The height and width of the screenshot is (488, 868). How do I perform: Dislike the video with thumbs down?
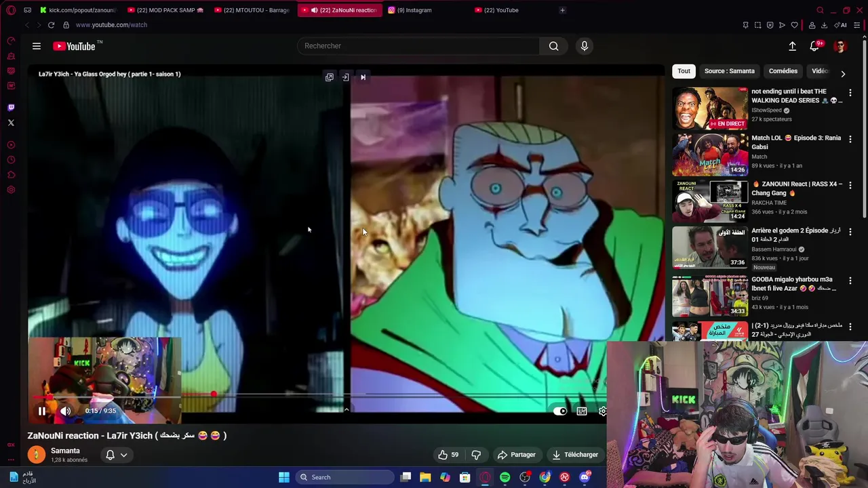pos(476,455)
